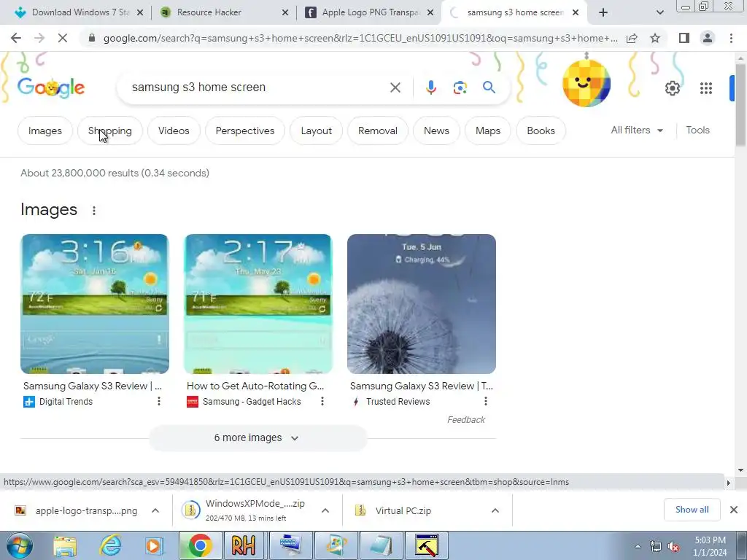Image resolution: width=747 pixels, height=560 pixels.
Task: Open apple-logo download options arrow
Action: click(155, 510)
